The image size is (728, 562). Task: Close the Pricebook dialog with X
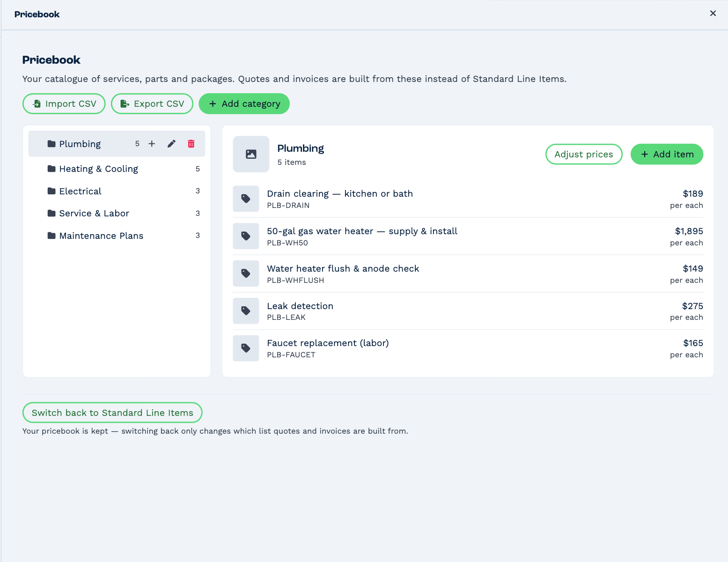(713, 14)
